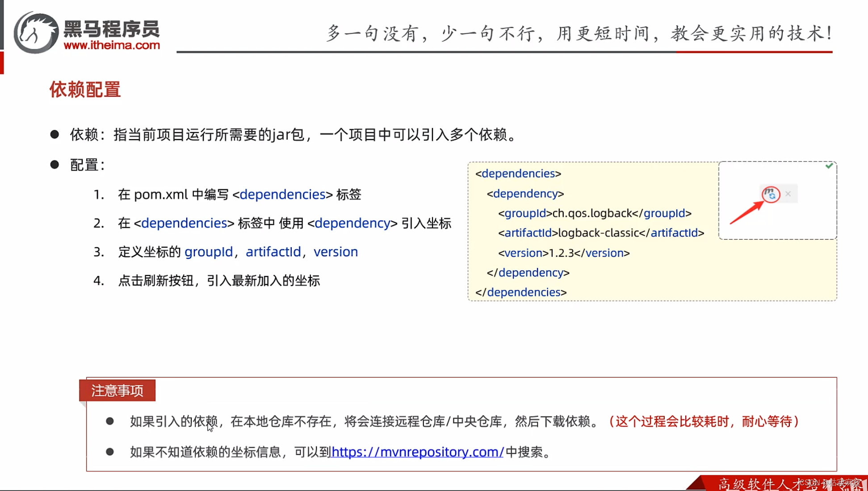Dismiss the Maven reload popup with X
The image size is (868, 491).
[x=788, y=194]
